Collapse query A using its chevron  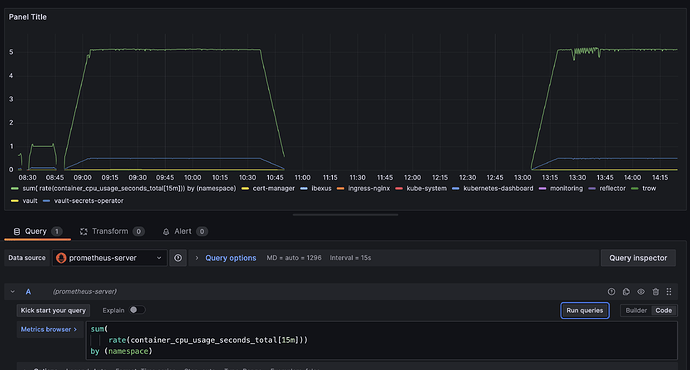pos(13,292)
